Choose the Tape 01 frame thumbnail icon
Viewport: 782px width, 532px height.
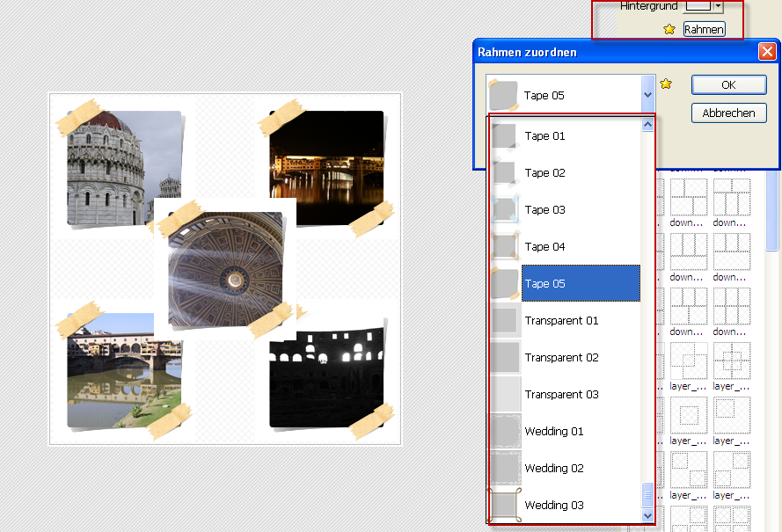[x=504, y=135]
